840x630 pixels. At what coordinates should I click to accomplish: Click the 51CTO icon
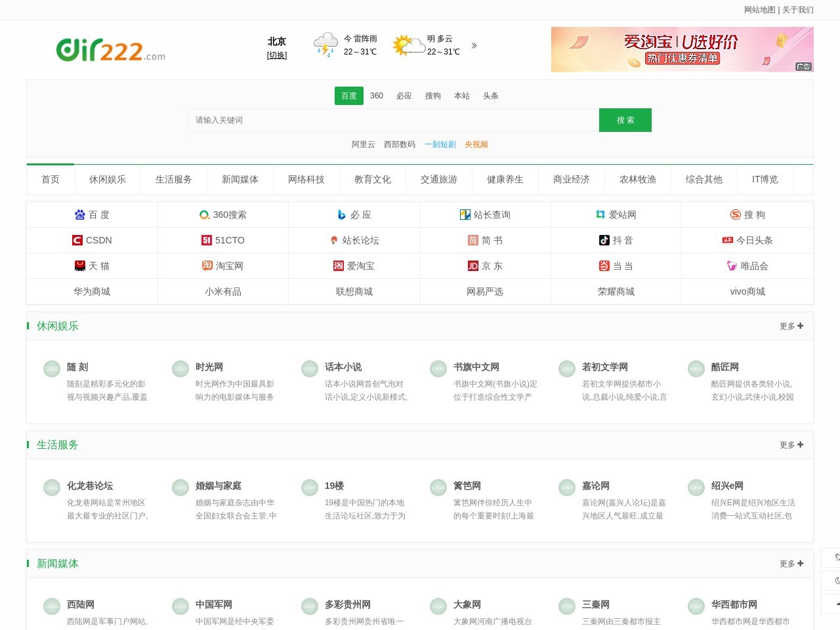[x=207, y=240]
